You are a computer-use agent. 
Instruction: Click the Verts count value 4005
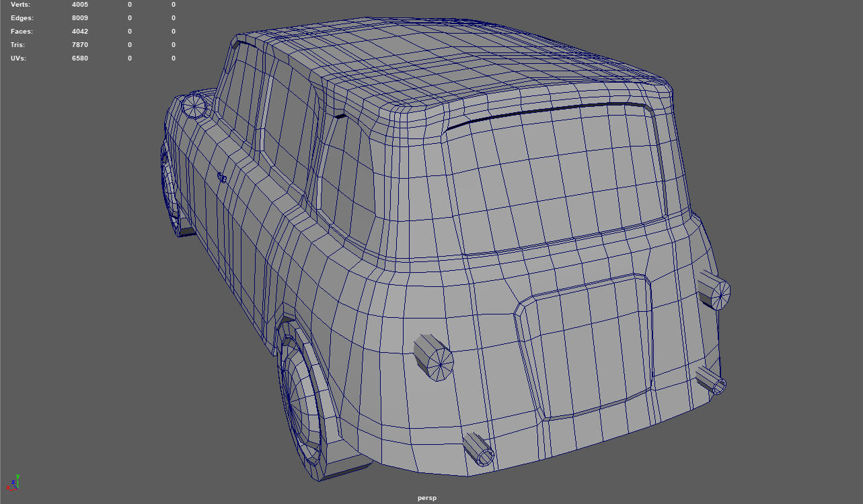(x=80, y=5)
